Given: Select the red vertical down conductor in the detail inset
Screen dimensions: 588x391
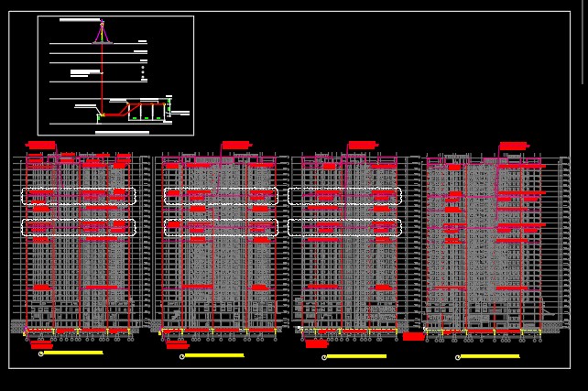Looking at the screenshot, I should click(x=102, y=79).
